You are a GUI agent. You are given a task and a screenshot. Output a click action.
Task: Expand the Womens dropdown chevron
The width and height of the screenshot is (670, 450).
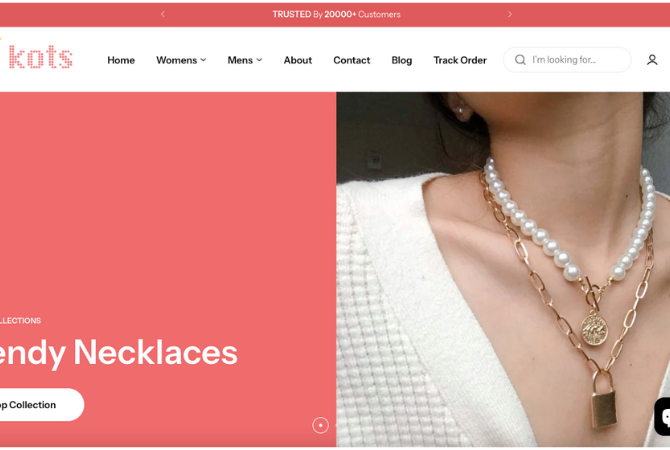(x=203, y=60)
